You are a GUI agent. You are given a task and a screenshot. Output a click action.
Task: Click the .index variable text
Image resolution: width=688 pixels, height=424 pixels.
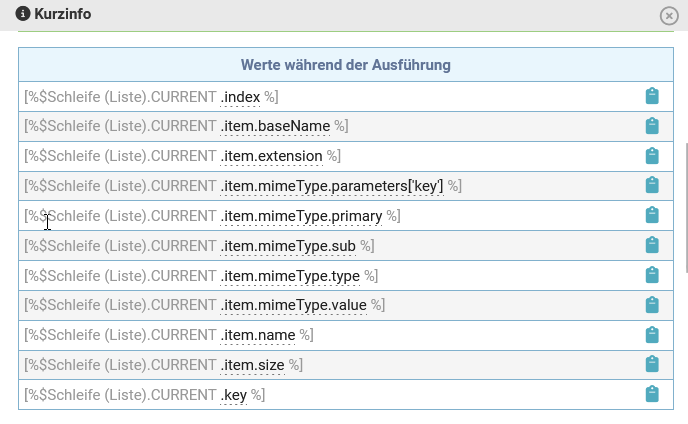point(241,96)
